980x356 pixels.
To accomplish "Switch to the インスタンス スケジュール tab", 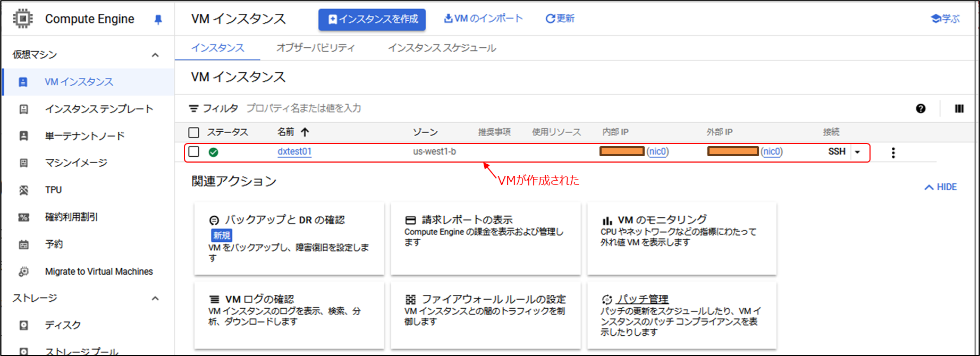I will [x=442, y=48].
